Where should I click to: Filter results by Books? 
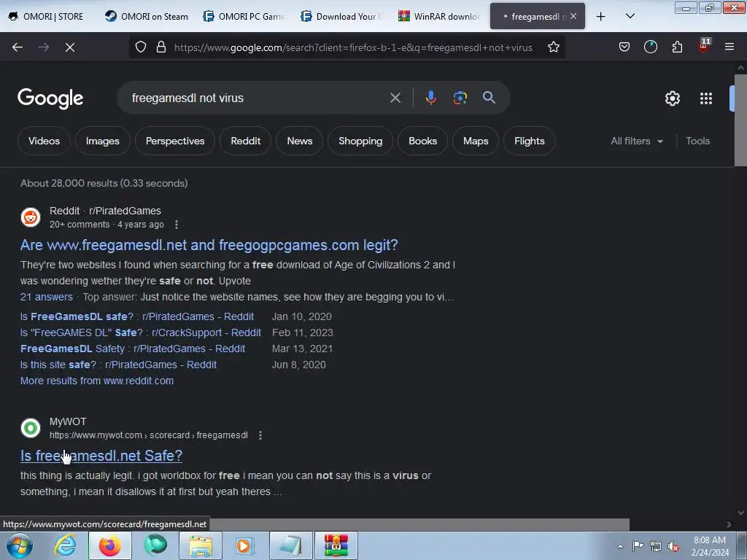422,141
